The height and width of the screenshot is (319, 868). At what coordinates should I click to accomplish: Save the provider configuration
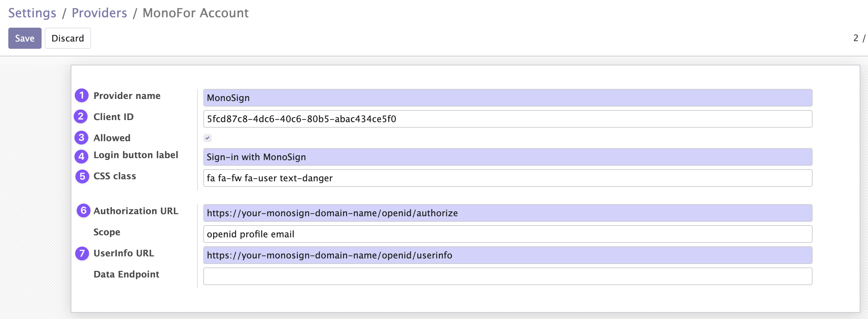[x=25, y=38]
